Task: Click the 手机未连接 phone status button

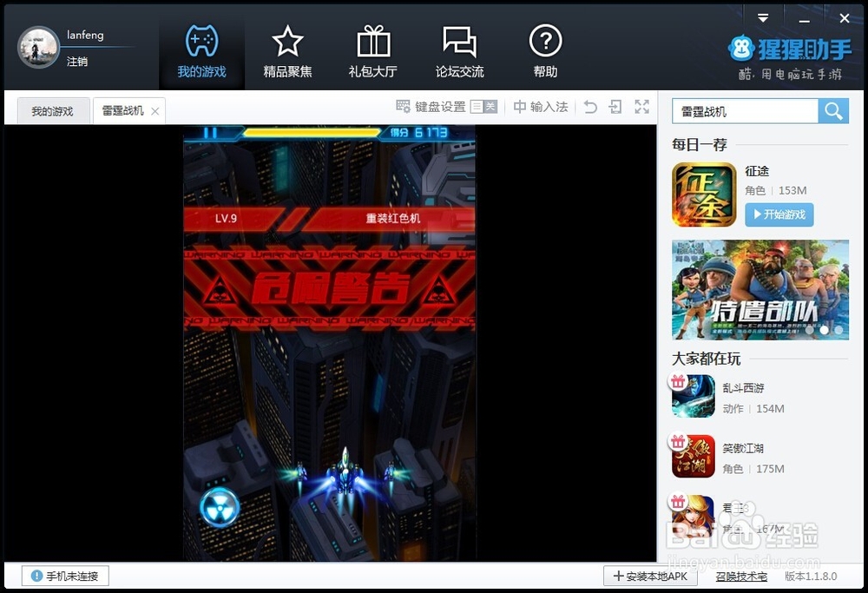Action: coord(65,576)
